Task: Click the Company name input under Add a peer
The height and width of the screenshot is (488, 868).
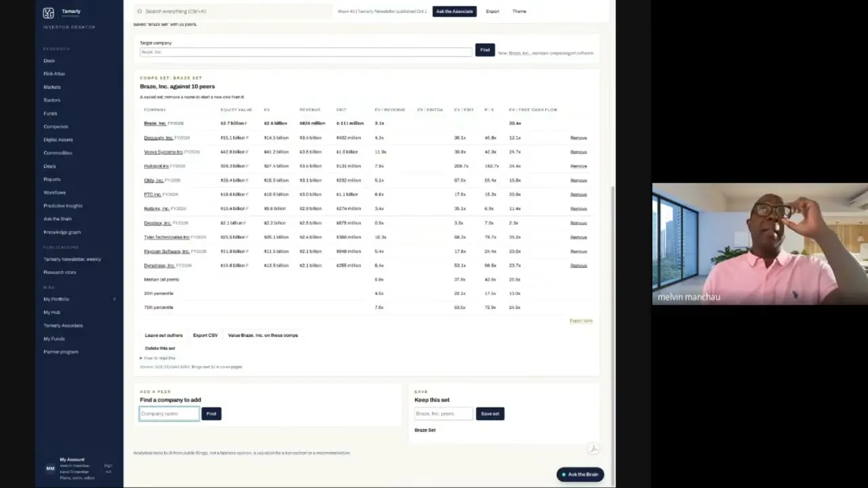Action: pyautogui.click(x=170, y=413)
